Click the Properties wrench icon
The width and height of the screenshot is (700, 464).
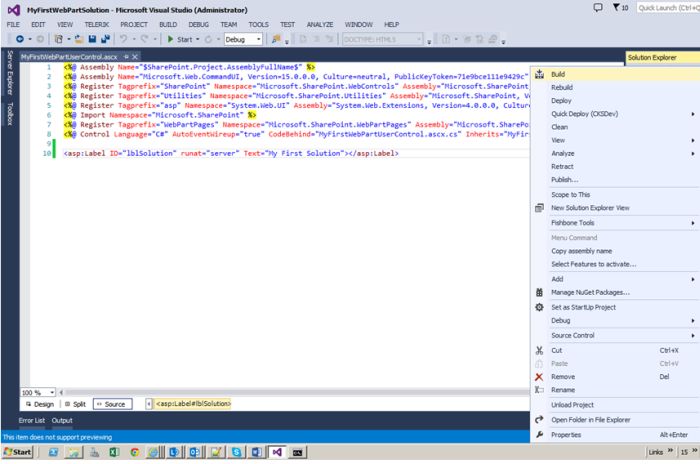540,435
